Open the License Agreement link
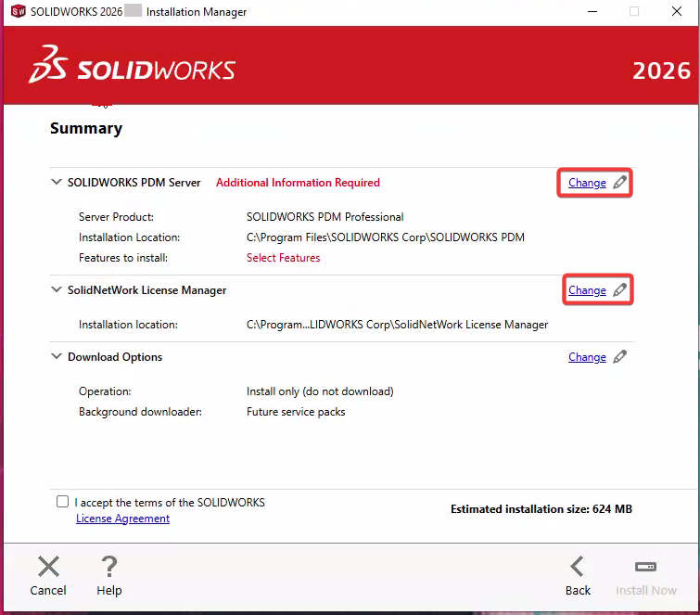700x615 pixels. (122, 519)
